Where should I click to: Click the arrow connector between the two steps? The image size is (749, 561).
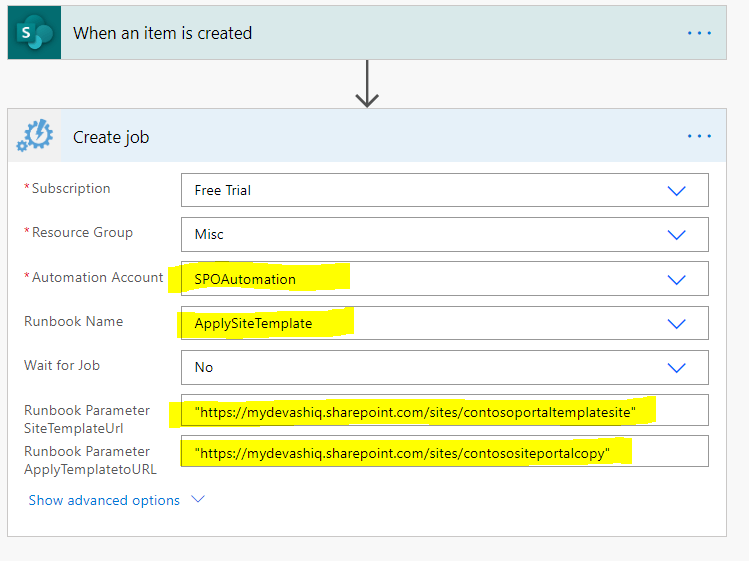(367, 83)
